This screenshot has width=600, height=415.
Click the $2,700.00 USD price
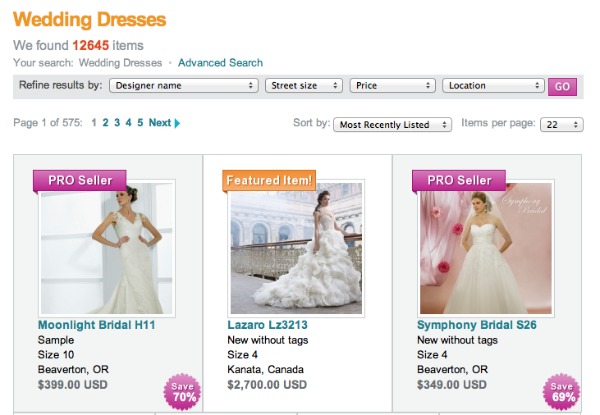(x=267, y=385)
